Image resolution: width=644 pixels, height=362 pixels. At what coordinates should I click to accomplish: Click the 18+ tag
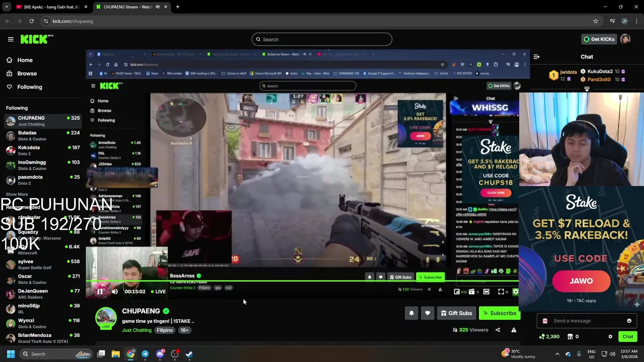pyautogui.click(x=185, y=330)
